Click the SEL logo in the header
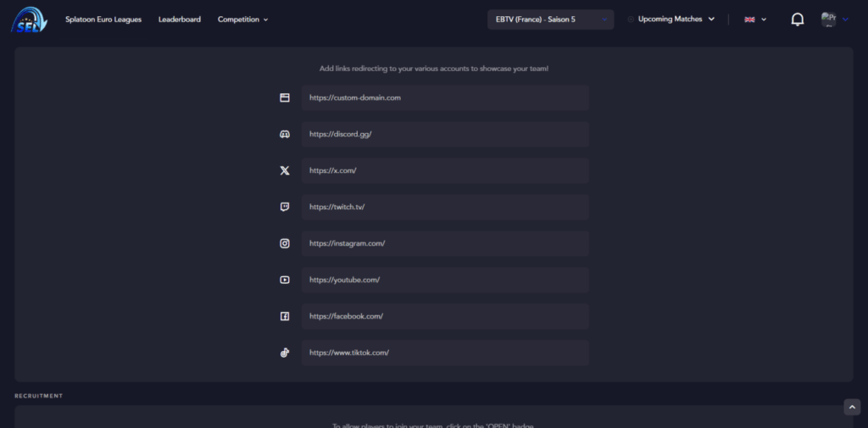The width and height of the screenshot is (868, 428). pyautogui.click(x=29, y=19)
